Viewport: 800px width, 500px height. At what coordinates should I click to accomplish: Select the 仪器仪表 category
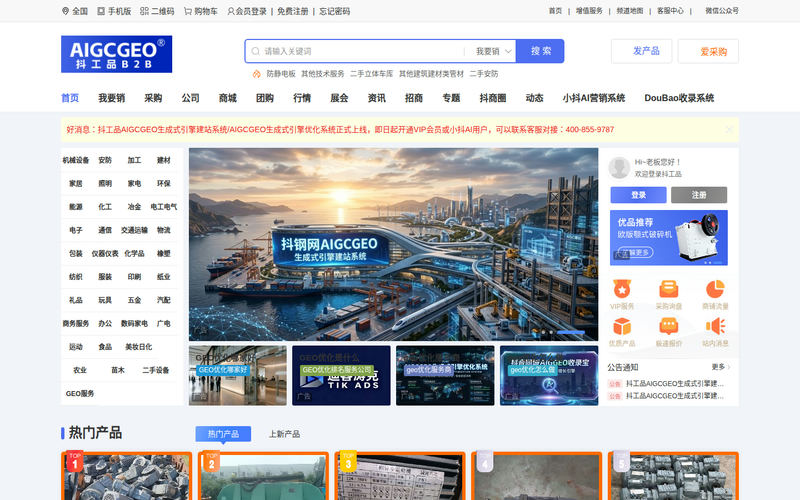pyautogui.click(x=105, y=254)
